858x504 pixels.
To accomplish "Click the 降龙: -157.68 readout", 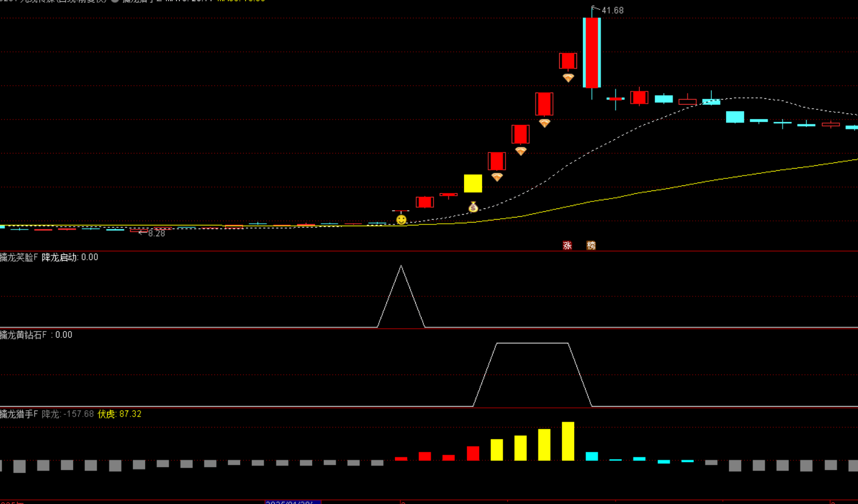I will point(67,414).
